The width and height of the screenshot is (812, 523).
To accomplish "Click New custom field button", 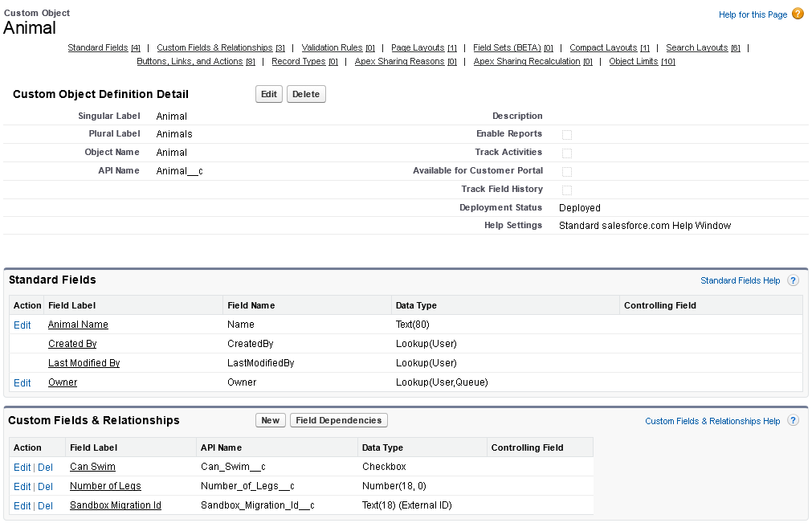I will point(271,420).
